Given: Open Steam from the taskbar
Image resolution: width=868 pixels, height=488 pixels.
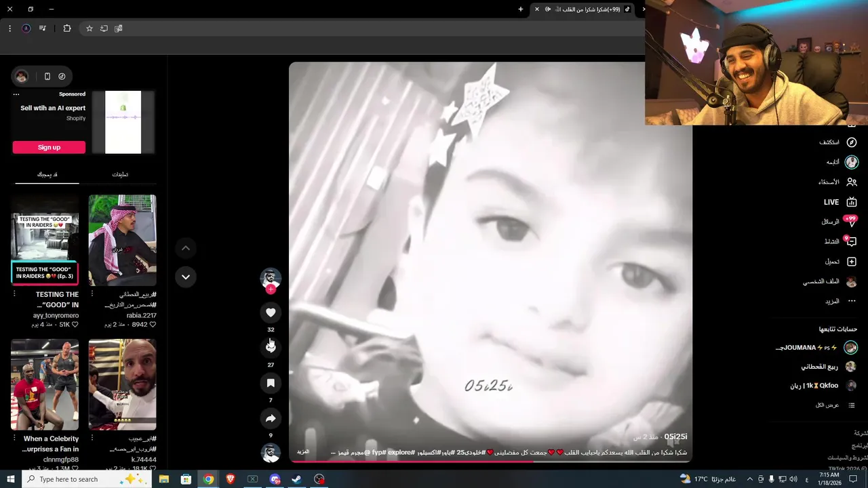Looking at the screenshot, I should [x=296, y=479].
